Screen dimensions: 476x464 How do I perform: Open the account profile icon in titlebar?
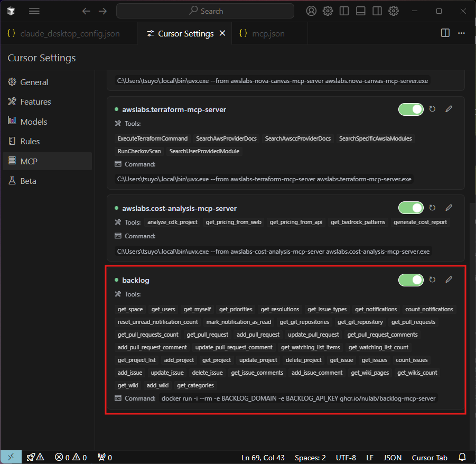point(311,11)
